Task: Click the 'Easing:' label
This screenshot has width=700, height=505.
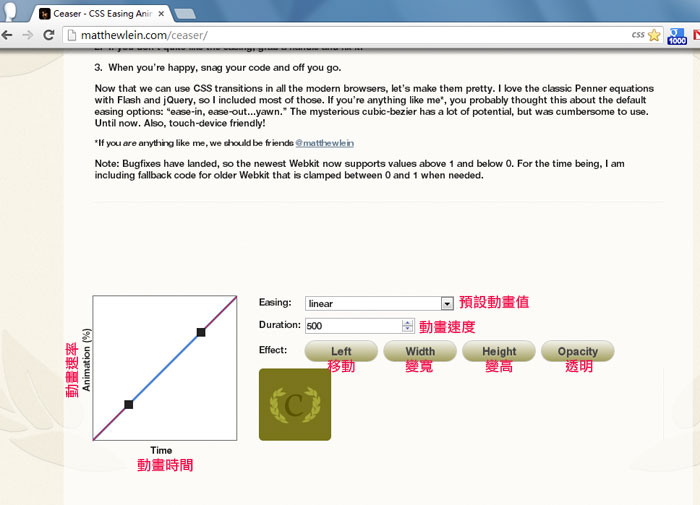Action: [275, 302]
